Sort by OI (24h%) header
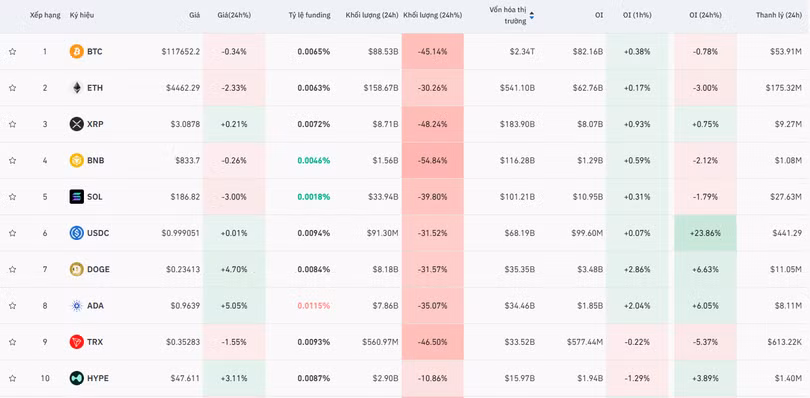This screenshot has height=398, width=810. click(705, 15)
